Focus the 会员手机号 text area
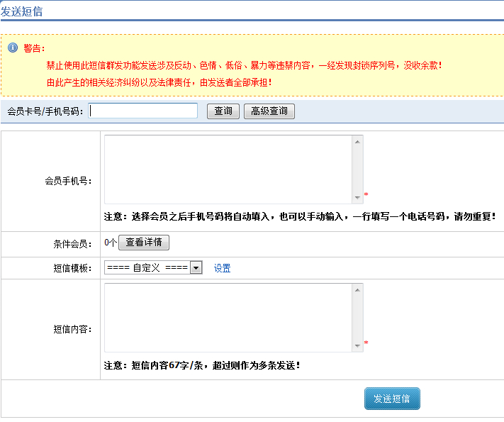 (x=228, y=169)
